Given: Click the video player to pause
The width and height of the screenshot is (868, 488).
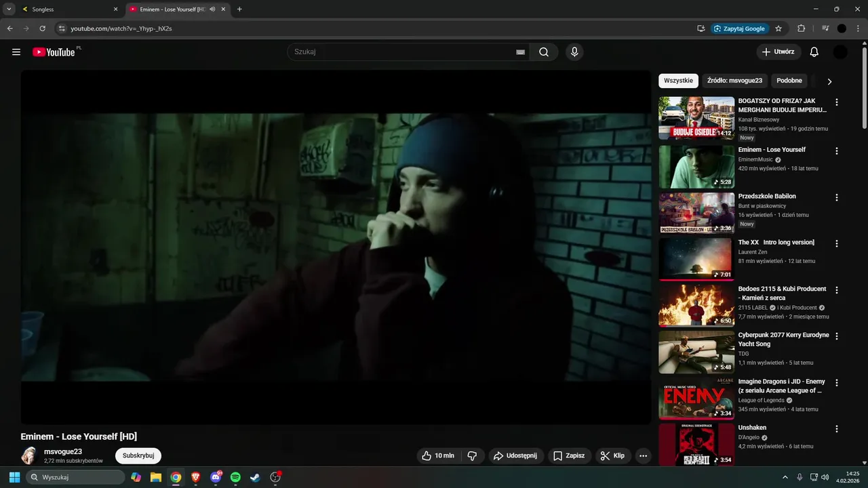Looking at the screenshot, I should tap(336, 247).
